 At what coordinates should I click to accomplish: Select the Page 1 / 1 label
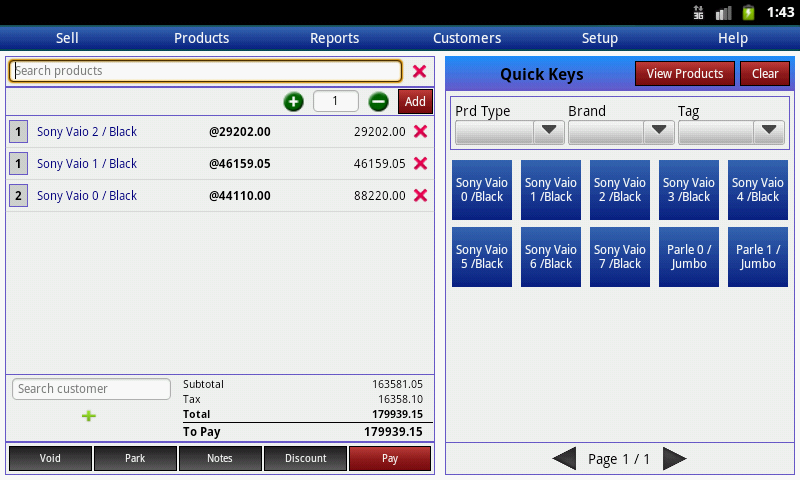[618, 459]
